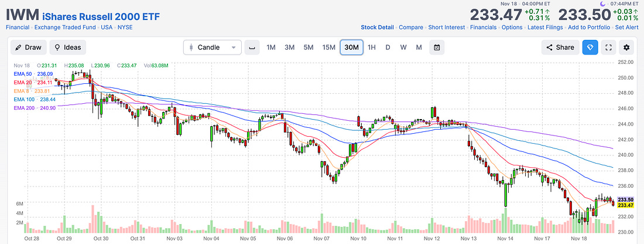Click the Nov 13 date label
Screen dimensions: 644x244
click(468, 238)
